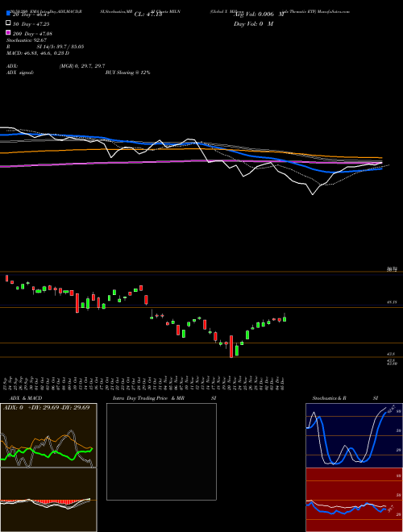Click the 'BUY Slowing @ 12%' signal text

click(127, 73)
